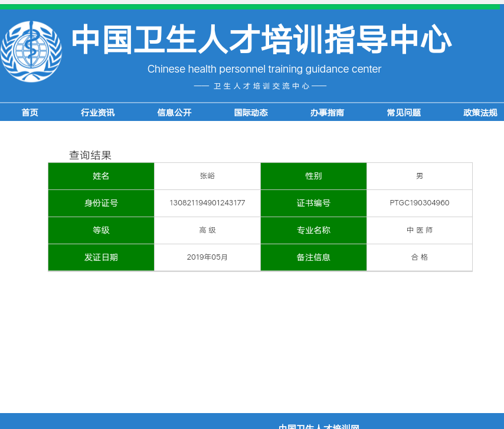Select the 备注信息 header cell

(313, 257)
